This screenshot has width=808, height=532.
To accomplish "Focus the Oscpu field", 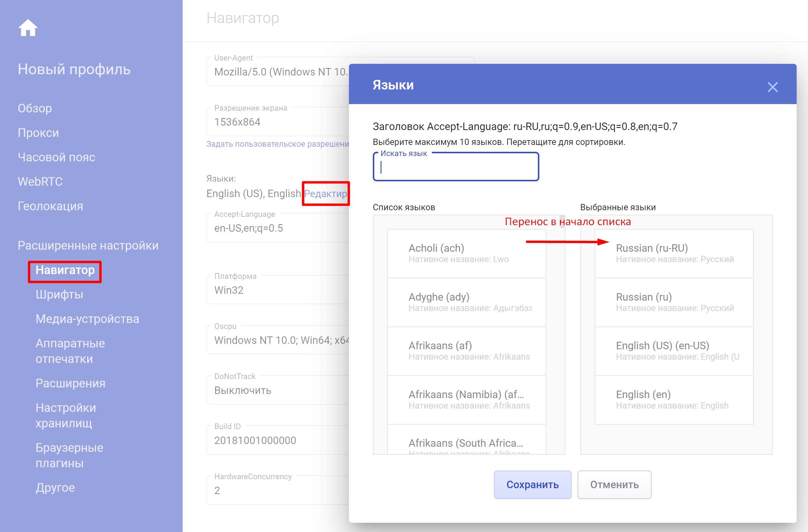I will (x=278, y=340).
